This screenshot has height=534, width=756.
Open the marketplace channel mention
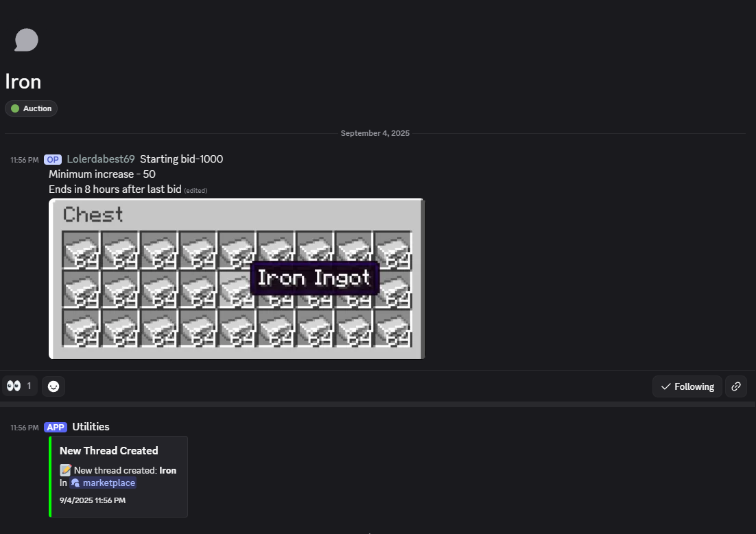pyautogui.click(x=104, y=483)
